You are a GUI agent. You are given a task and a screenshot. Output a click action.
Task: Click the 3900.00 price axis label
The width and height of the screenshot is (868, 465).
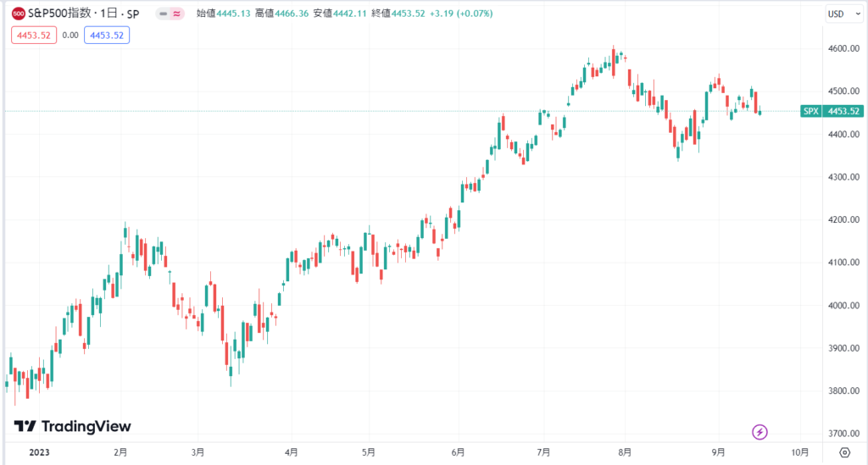843,348
